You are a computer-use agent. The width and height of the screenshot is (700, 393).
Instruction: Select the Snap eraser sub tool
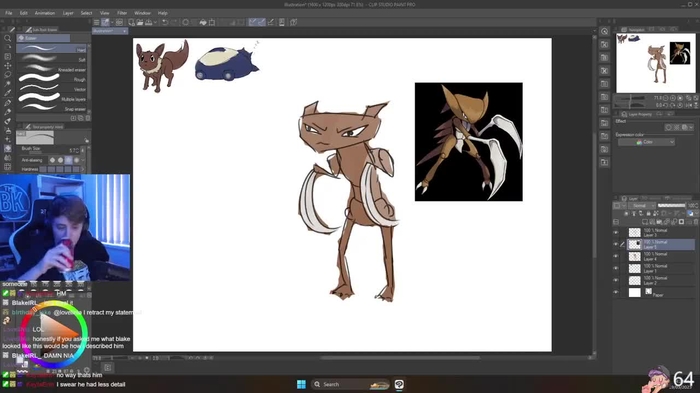coord(52,108)
